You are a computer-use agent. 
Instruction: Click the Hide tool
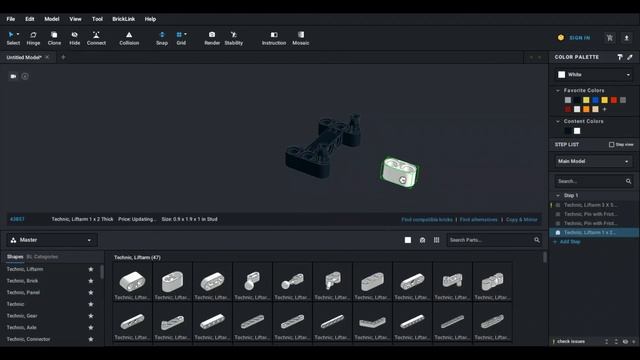pos(74,38)
